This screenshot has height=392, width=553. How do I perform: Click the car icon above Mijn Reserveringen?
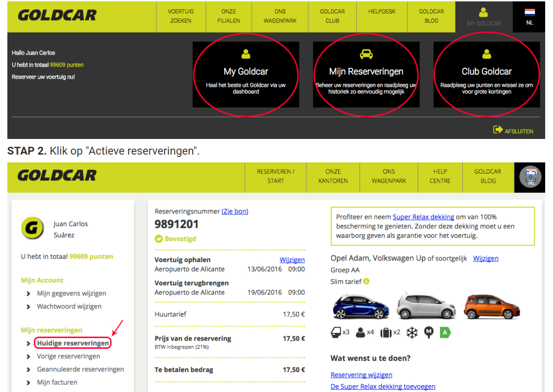click(x=366, y=54)
